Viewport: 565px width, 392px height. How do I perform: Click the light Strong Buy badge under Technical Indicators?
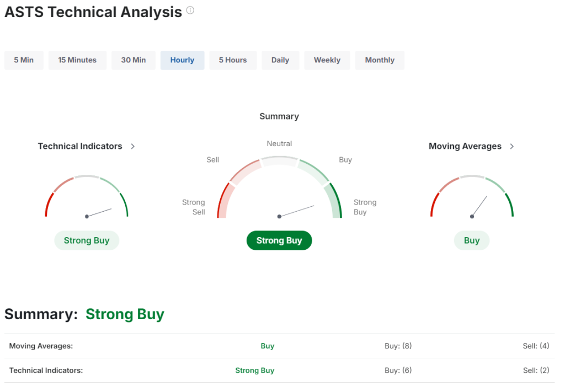click(87, 240)
